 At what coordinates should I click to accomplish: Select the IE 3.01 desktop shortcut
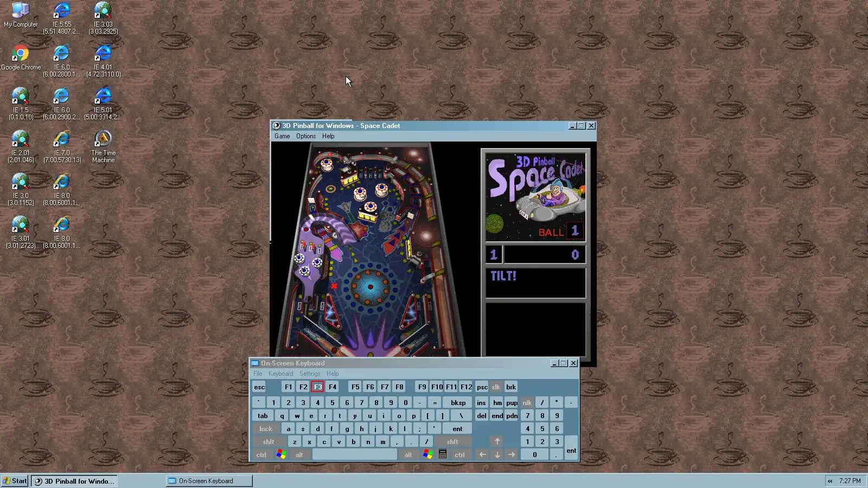[21, 232]
